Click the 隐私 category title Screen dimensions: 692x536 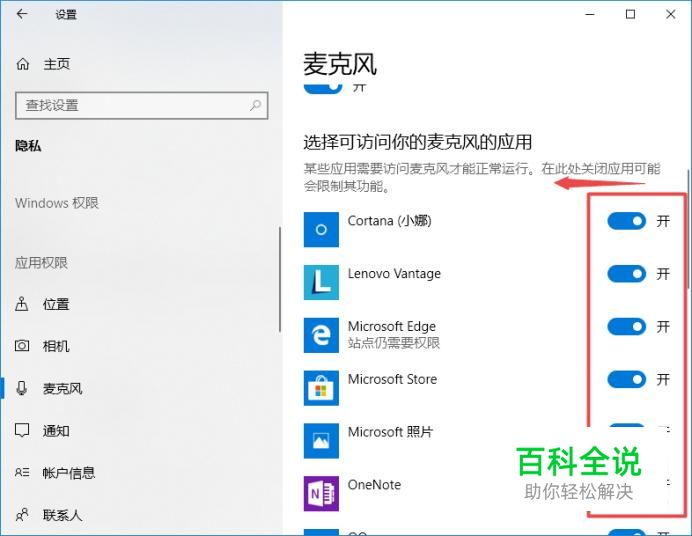[x=28, y=146]
